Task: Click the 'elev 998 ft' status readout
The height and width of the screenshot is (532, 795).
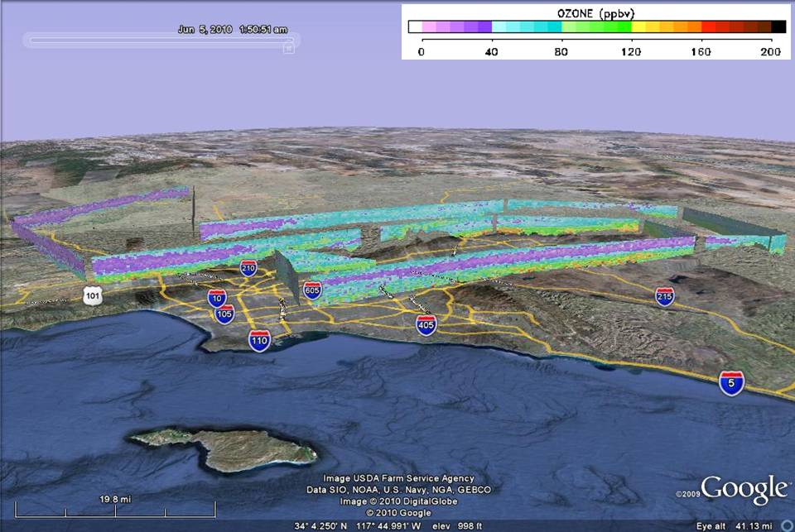Action: coord(457,526)
